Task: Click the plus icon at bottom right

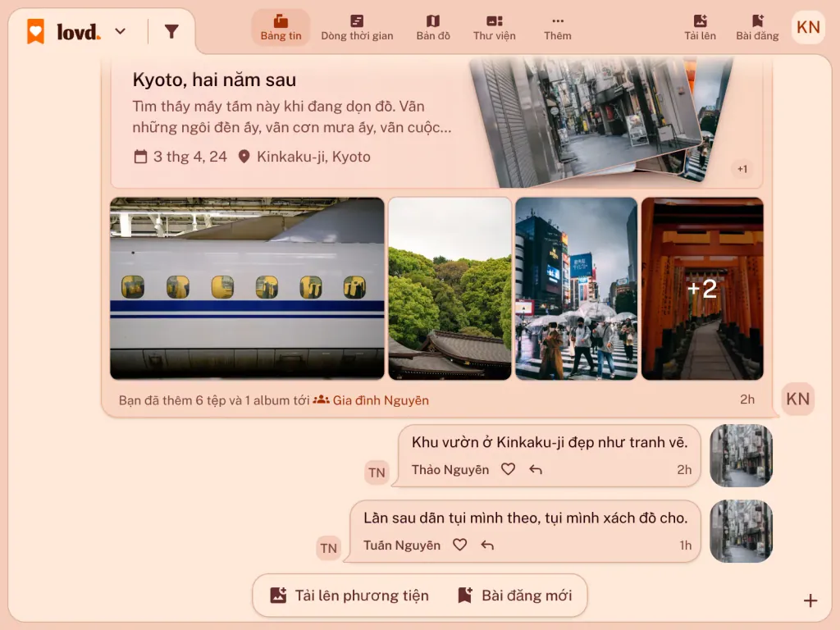Action: point(810,601)
